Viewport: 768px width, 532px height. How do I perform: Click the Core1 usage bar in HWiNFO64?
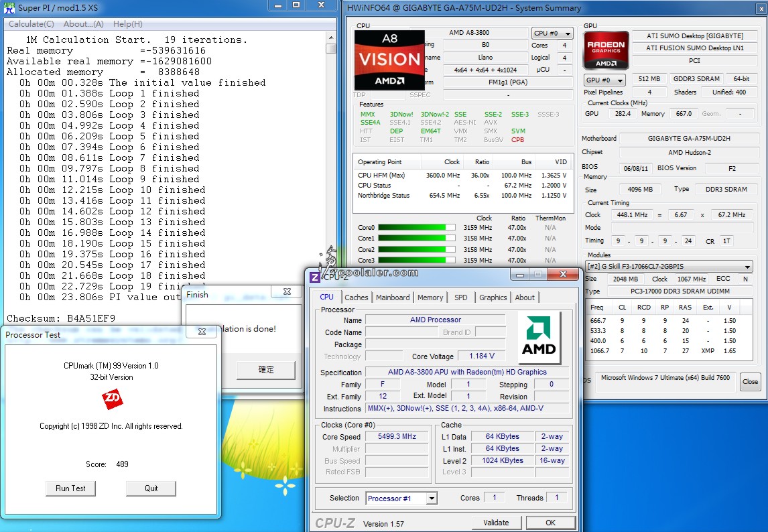(416, 238)
